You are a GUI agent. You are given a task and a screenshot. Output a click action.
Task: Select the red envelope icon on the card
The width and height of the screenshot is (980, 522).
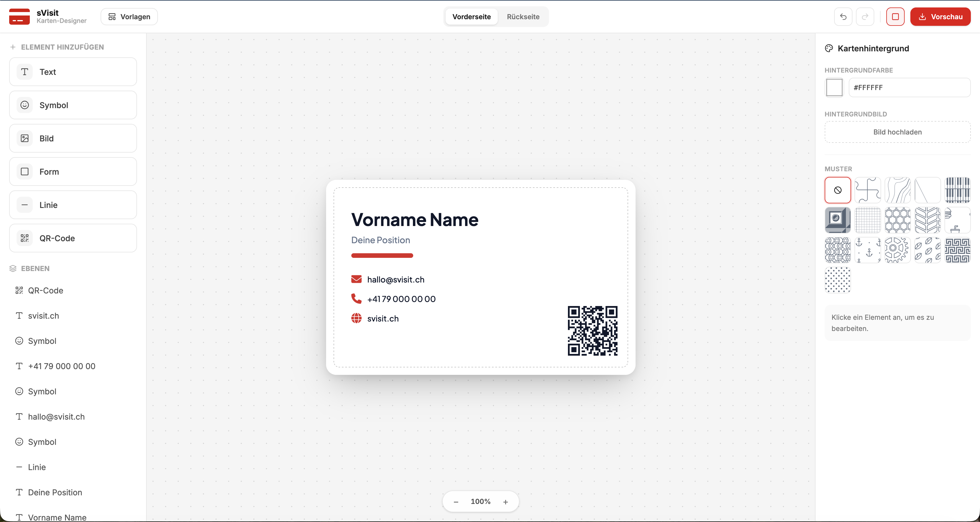(356, 279)
